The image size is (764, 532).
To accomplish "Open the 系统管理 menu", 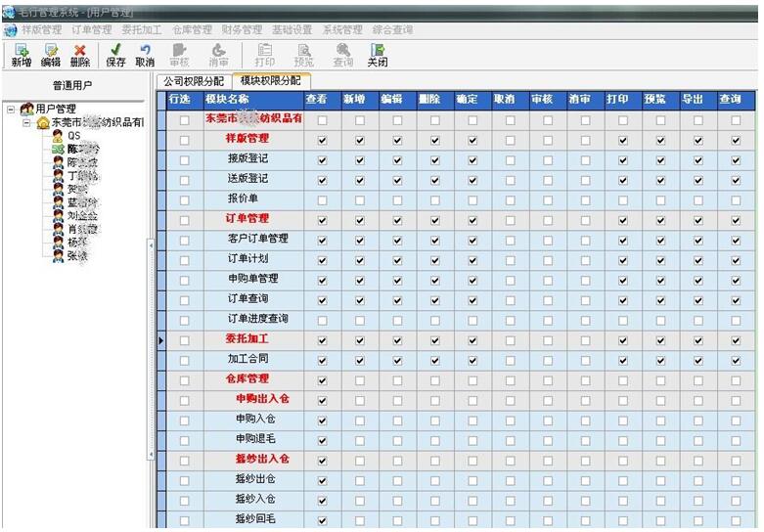I will (x=342, y=29).
